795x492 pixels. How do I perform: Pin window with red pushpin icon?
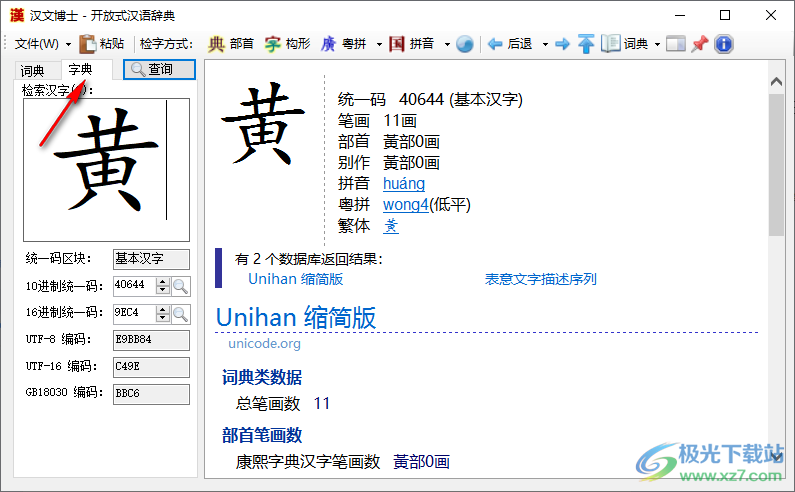(700, 44)
